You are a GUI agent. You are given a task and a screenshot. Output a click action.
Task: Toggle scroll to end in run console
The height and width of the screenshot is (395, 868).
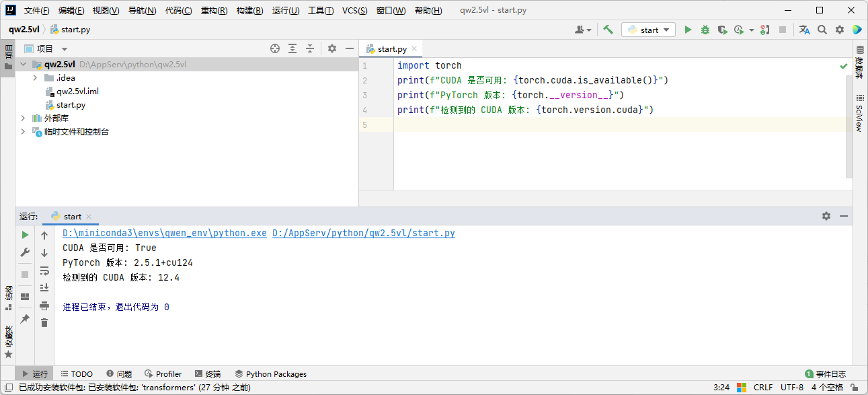(44, 288)
